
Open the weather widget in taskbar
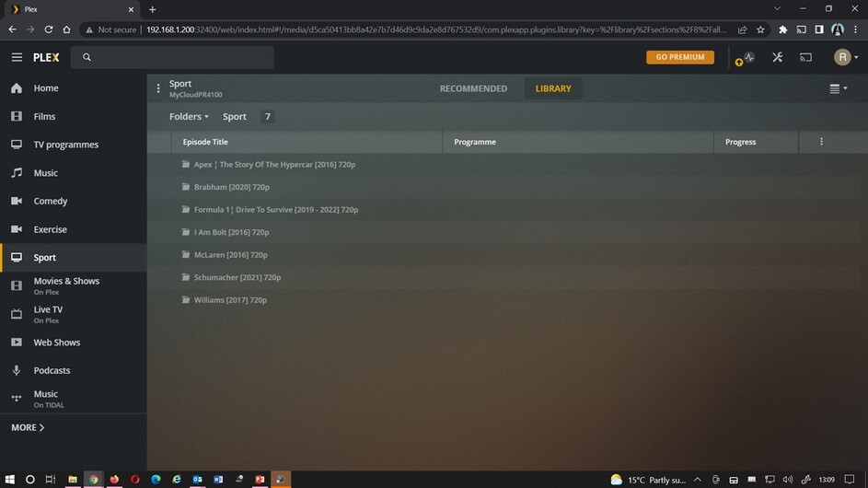648,480
